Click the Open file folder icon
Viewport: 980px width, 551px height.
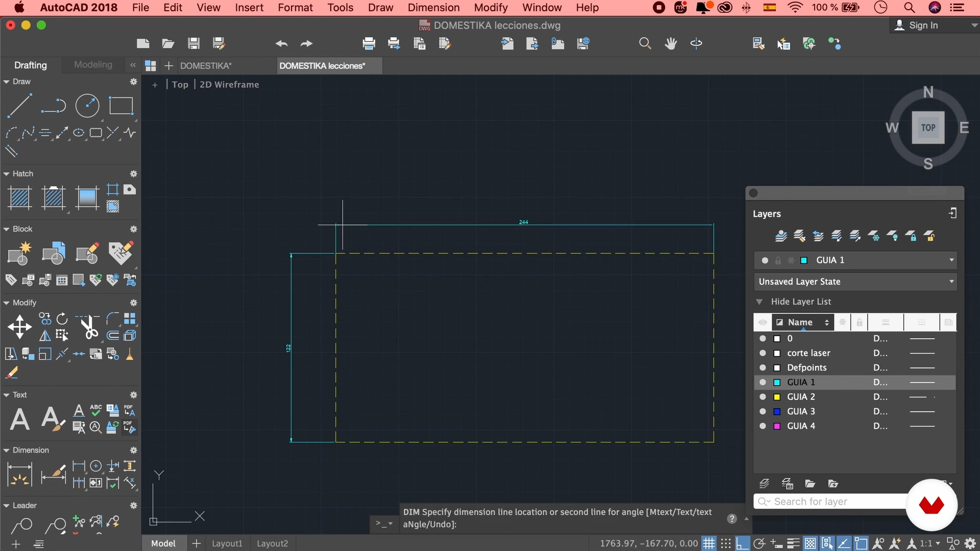(x=168, y=43)
